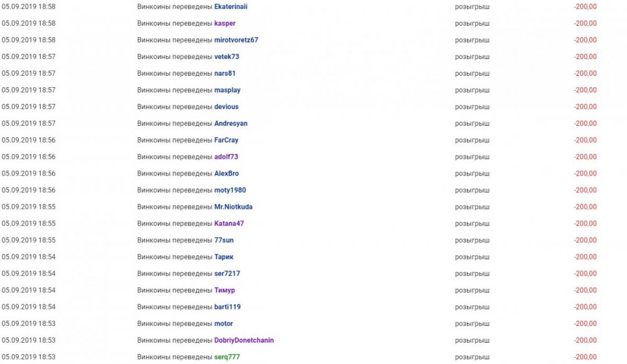Click the kasper username link
627x364 pixels.
pyautogui.click(x=225, y=23)
